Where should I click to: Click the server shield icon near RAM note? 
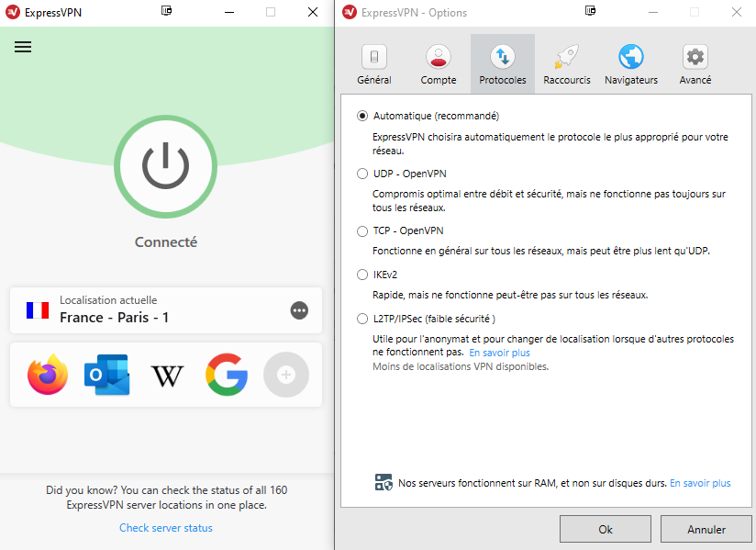pos(384,482)
